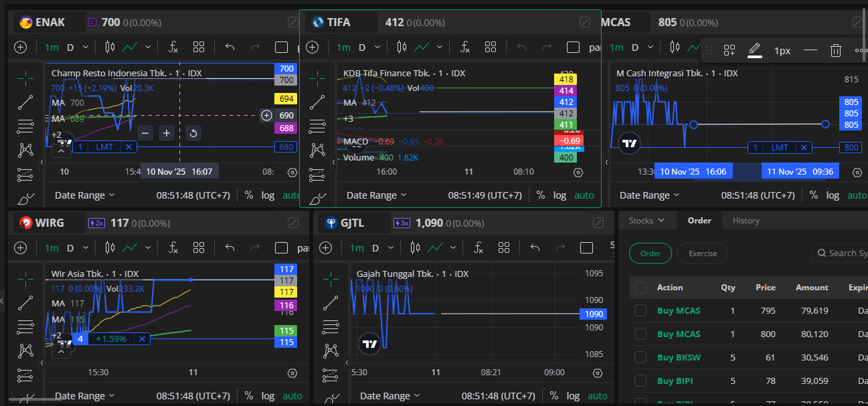Toggle select-all checkbox in order table header
Screen dimensions: 868x406
coord(640,288)
